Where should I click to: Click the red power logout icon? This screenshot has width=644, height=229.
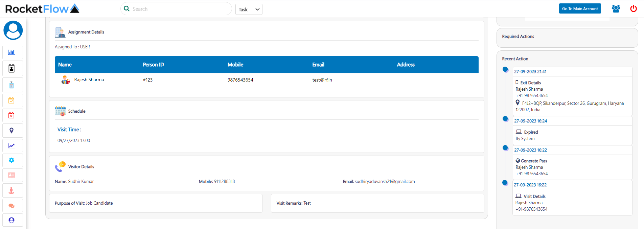tap(634, 9)
